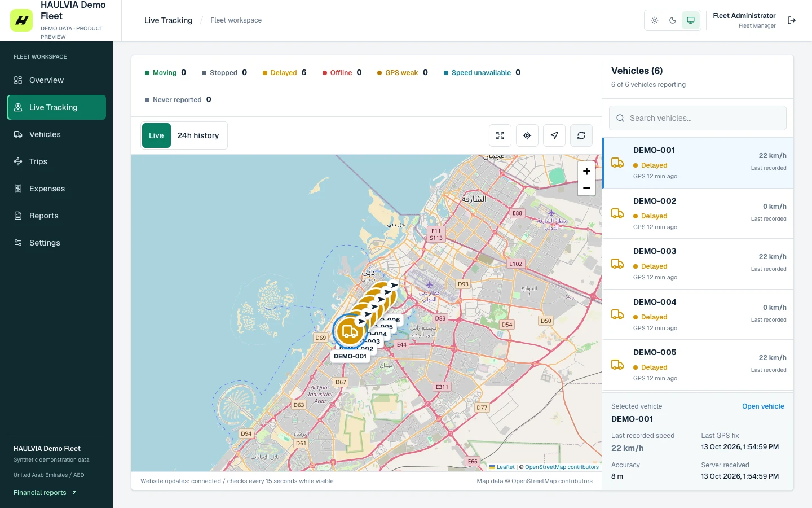
Task: Click the Delayed status count
Action: tap(285, 73)
